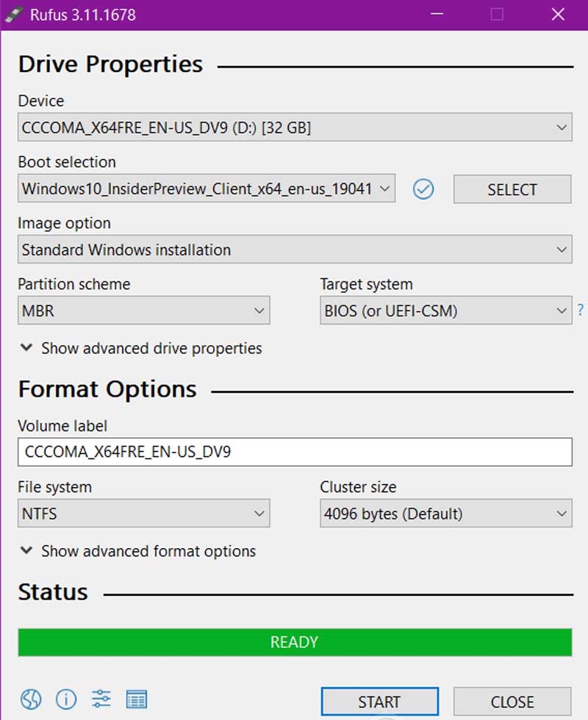The image size is (588, 720).
Task: Click the Format Options heading
Action: click(107, 389)
